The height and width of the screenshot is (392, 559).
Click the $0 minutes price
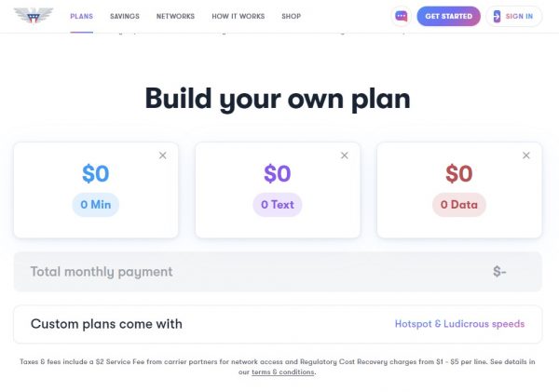(96, 173)
